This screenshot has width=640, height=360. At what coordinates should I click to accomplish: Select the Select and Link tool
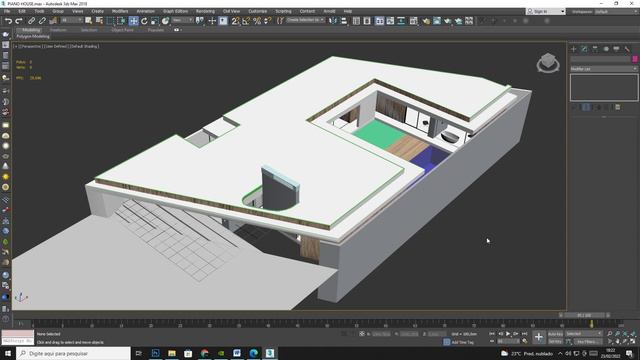click(31, 21)
